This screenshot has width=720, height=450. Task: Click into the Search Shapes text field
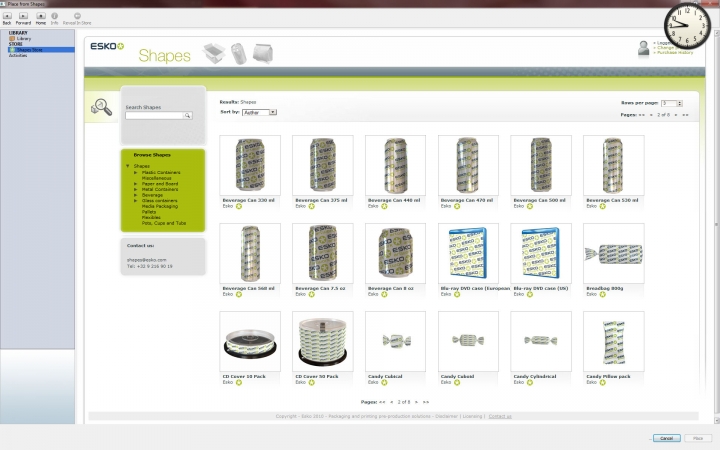(153, 116)
